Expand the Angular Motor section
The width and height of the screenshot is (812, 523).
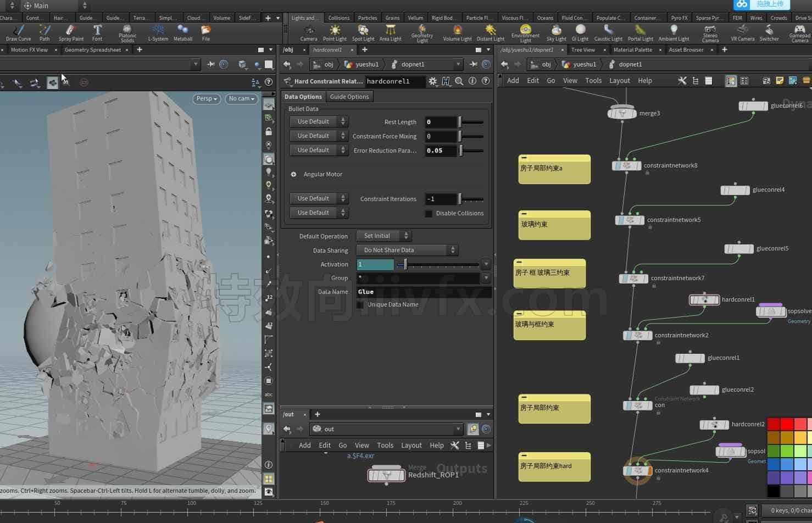click(293, 174)
